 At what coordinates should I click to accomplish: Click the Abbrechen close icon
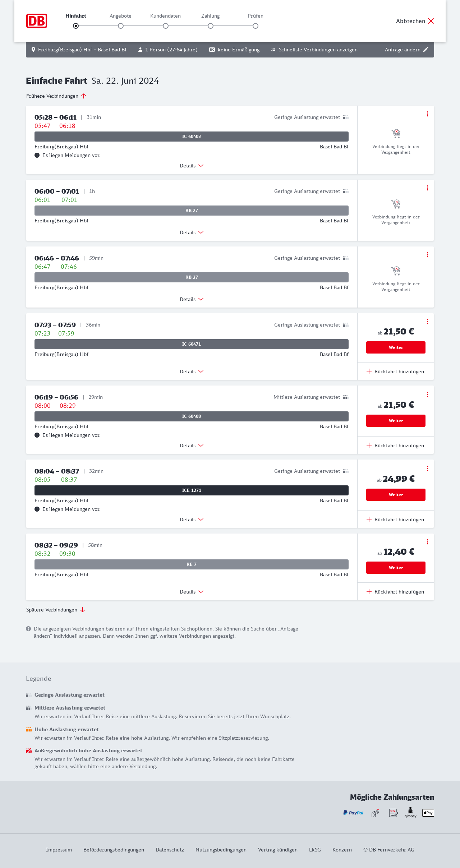point(431,21)
